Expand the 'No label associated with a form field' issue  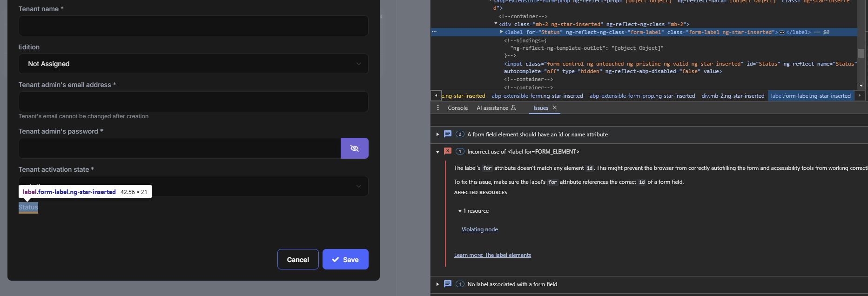coord(437,284)
